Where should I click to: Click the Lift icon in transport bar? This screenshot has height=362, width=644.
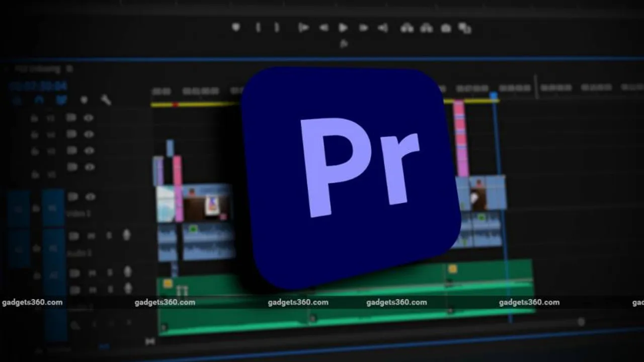[407, 28]
